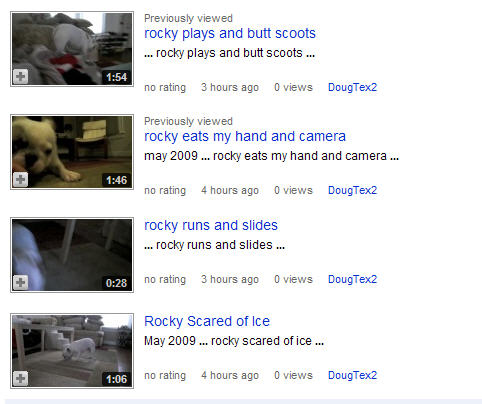Click the 0:28 duration badge

(x=116, y=283)
